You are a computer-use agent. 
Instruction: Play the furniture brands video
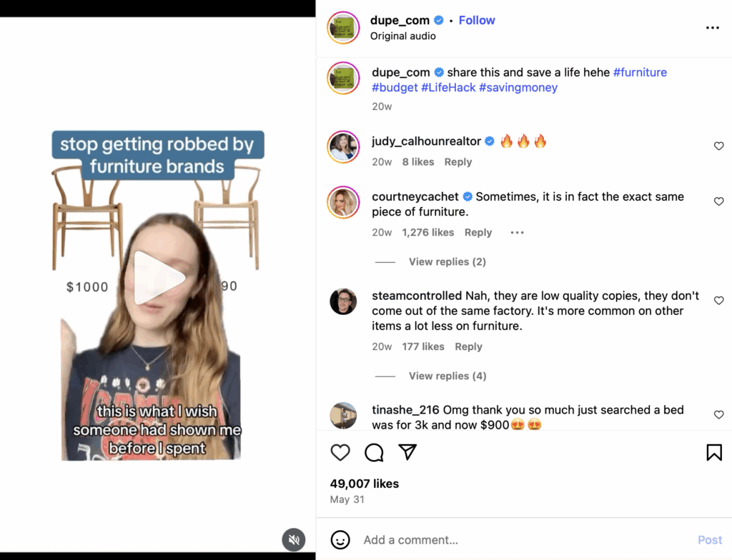pos(159,277)
